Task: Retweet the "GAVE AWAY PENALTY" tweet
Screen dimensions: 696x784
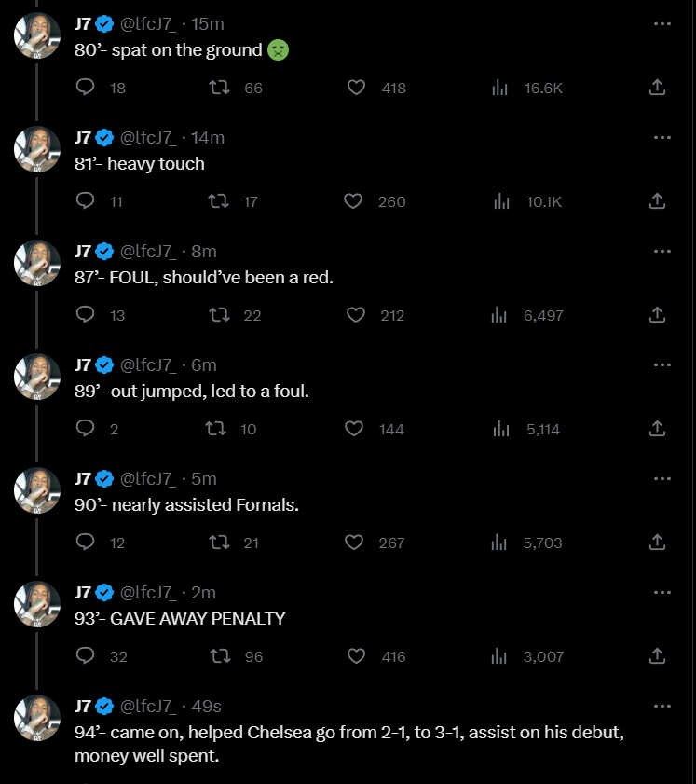Action: (220, 656)
